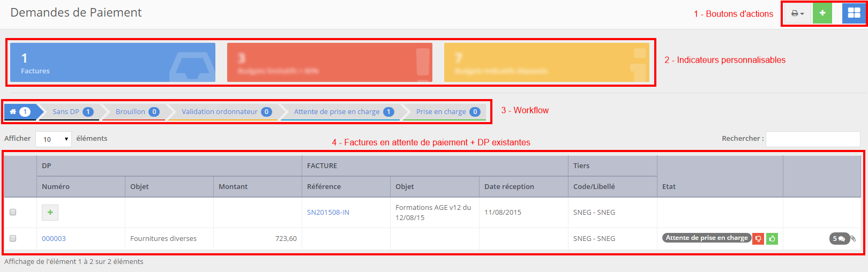Add a DP with the row plus icon
868x272 pixels.
pos(50,213)
